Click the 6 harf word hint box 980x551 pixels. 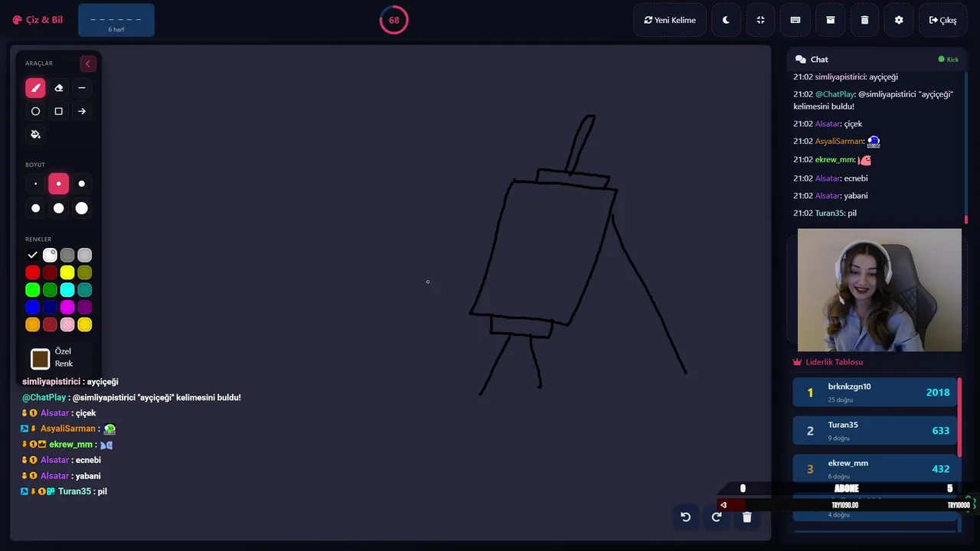coord(116,20)
